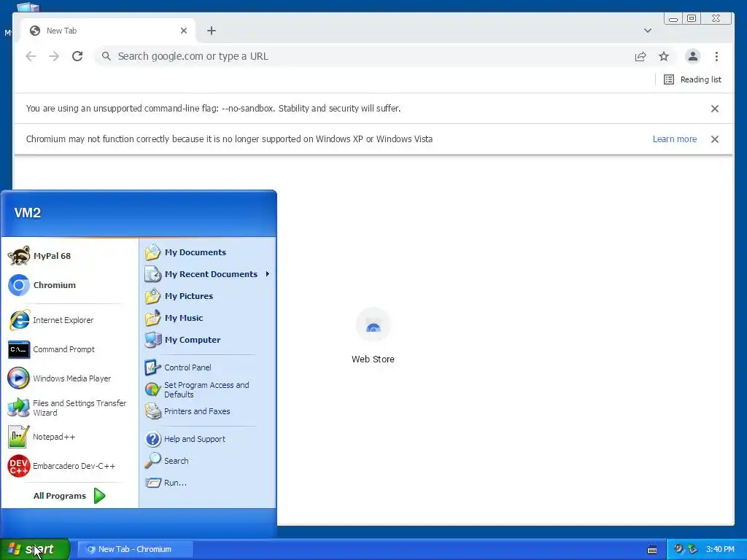The height and width of the screenshot is (560, 747).
Task: Dismiss the Windows XP unsupported warning
Action: pos(715,139)
